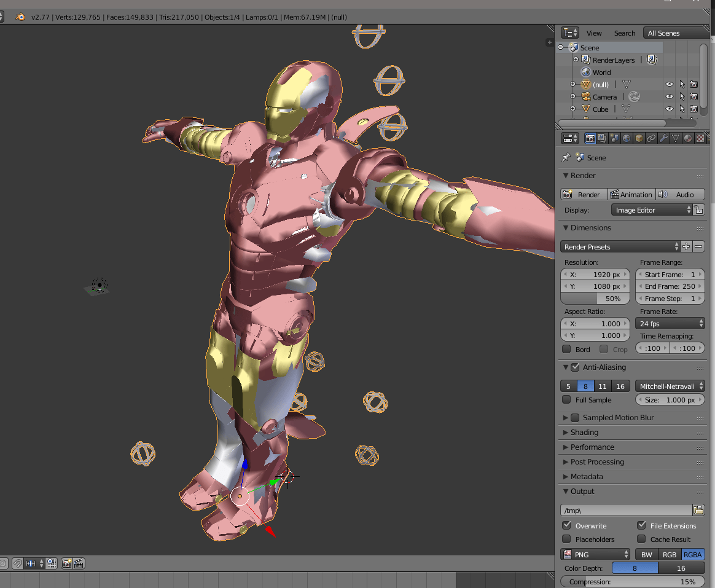Select RGBA output channels

click(x=692, y=554)
